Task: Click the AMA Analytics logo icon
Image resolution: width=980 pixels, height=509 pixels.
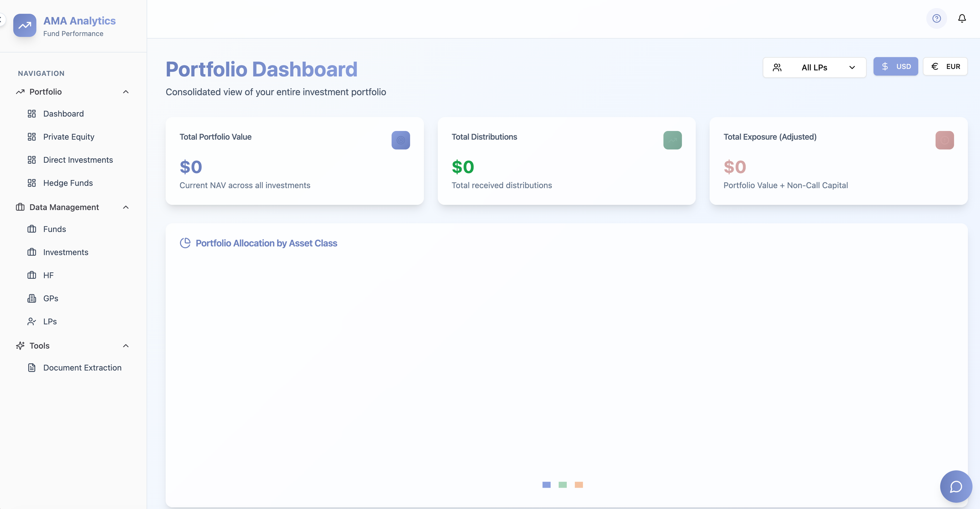Action: 25,25
